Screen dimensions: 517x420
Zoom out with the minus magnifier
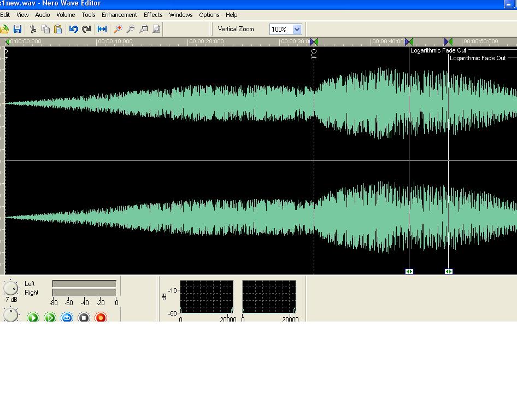tap(131, 29)
